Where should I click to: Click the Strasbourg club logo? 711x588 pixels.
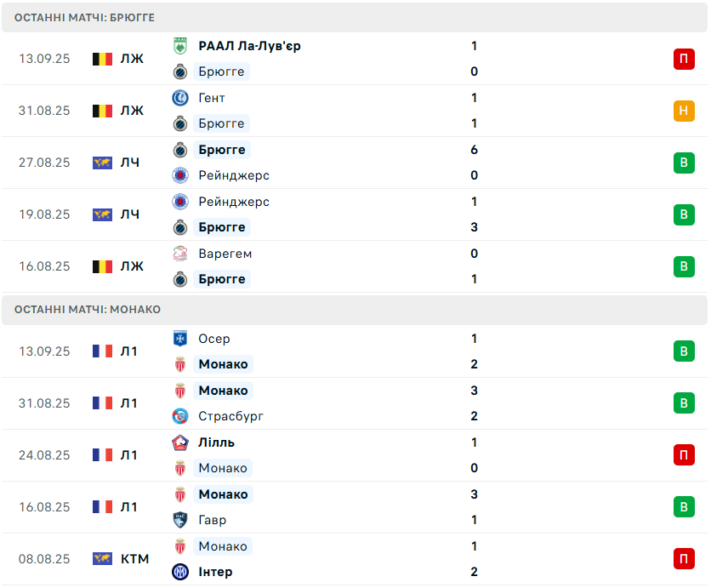(x=180, y=416)
